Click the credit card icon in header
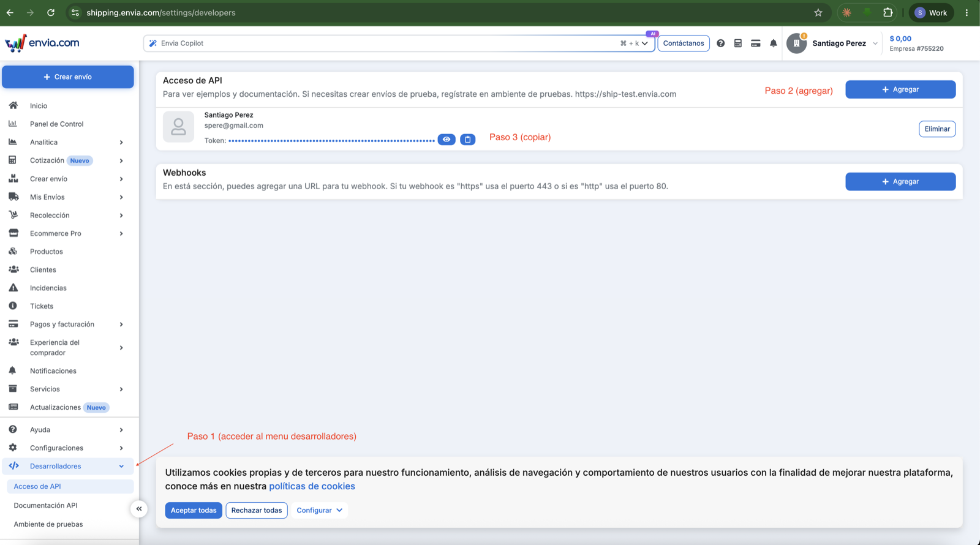The image size is (980, 545). pos(756,43)
